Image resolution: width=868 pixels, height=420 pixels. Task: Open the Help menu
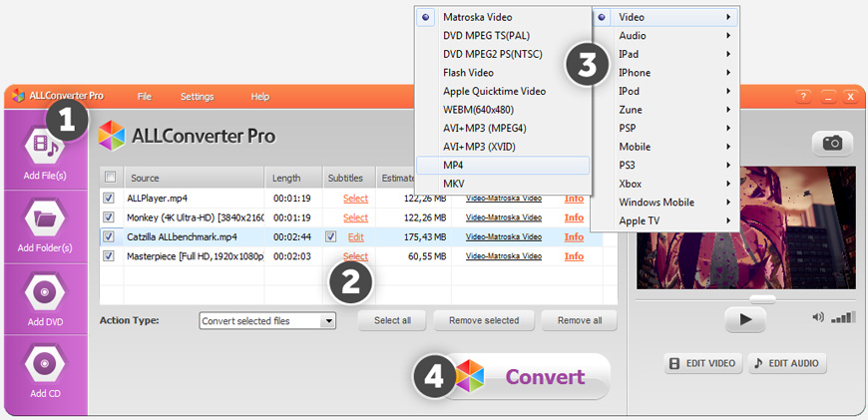pos(260,97)
